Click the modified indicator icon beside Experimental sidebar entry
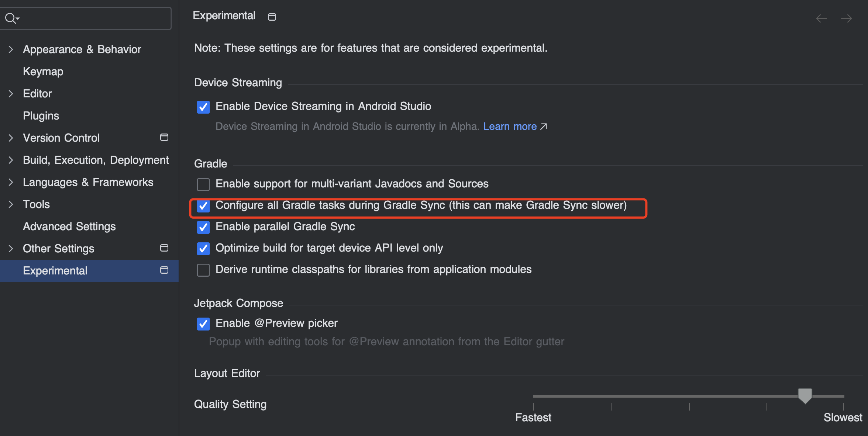Screen dimensions: 868x436 tap(164, 270)
